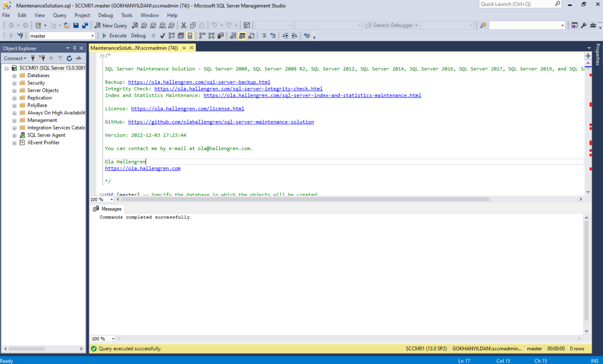
Task: Click the sql-server-backup.html link
Action: 199,82
